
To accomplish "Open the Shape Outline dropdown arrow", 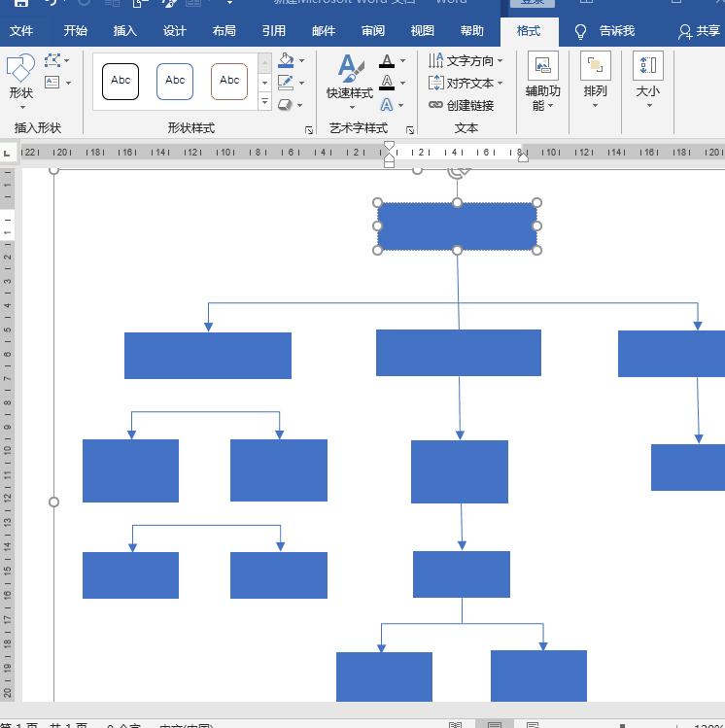I will pyautogui.click(x=301, y=83).
